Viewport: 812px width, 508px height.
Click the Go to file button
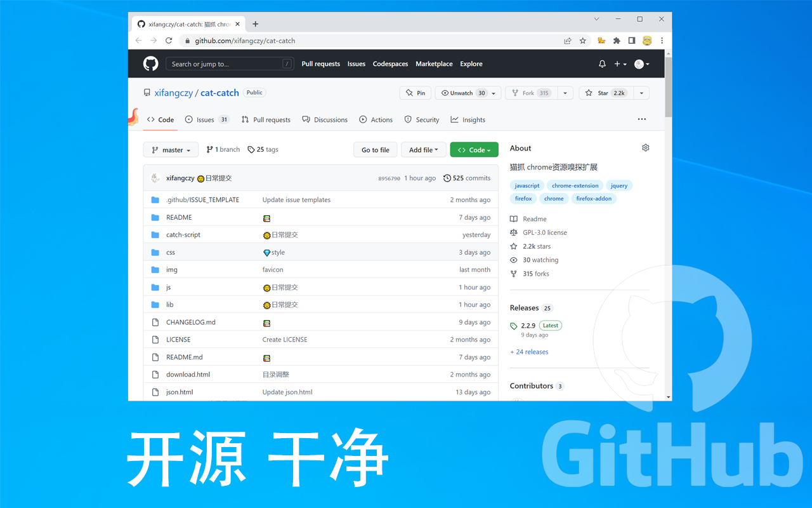[x=375, y=149]
